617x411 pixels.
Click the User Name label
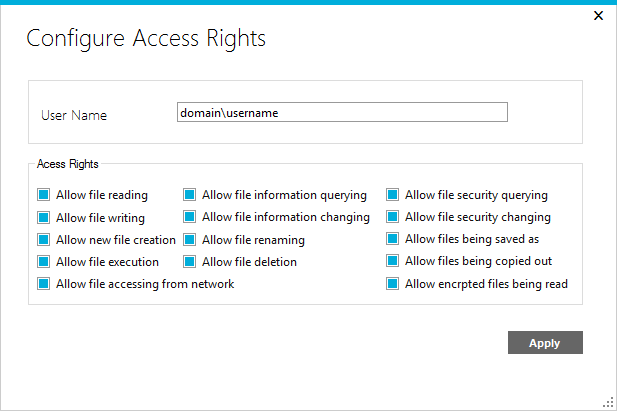[74, 115]
